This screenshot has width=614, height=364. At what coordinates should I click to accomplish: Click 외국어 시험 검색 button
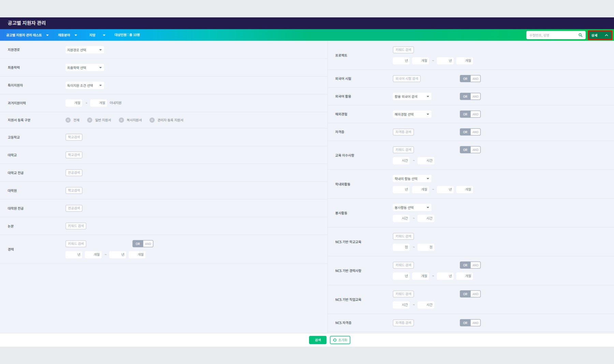pos(407,79)
